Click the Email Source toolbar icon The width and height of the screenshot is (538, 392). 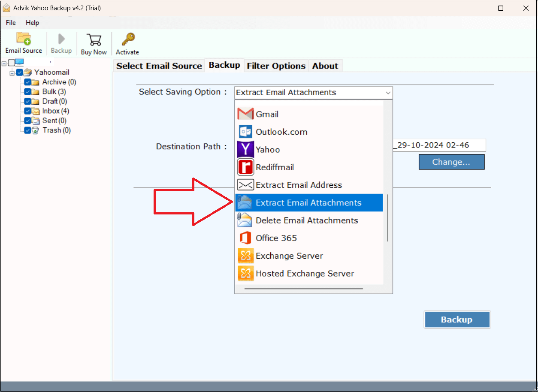(24, 38)
